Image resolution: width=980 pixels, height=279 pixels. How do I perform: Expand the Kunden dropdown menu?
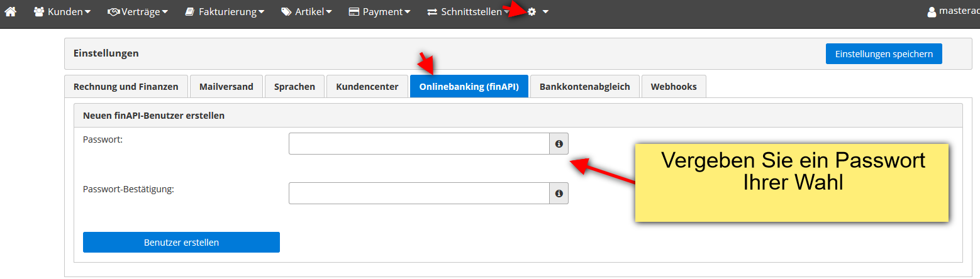(x=62, y=12)
